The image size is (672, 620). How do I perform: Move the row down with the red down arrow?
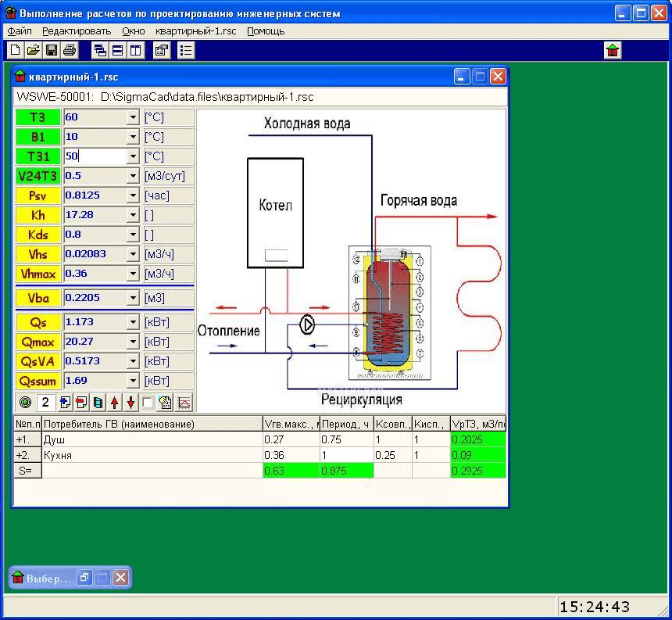[130, 403]
